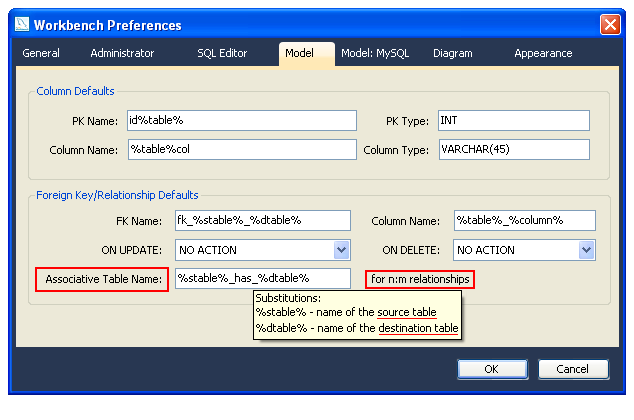Click the PK Name input field
634x420 pixels.
coord(241,121)
